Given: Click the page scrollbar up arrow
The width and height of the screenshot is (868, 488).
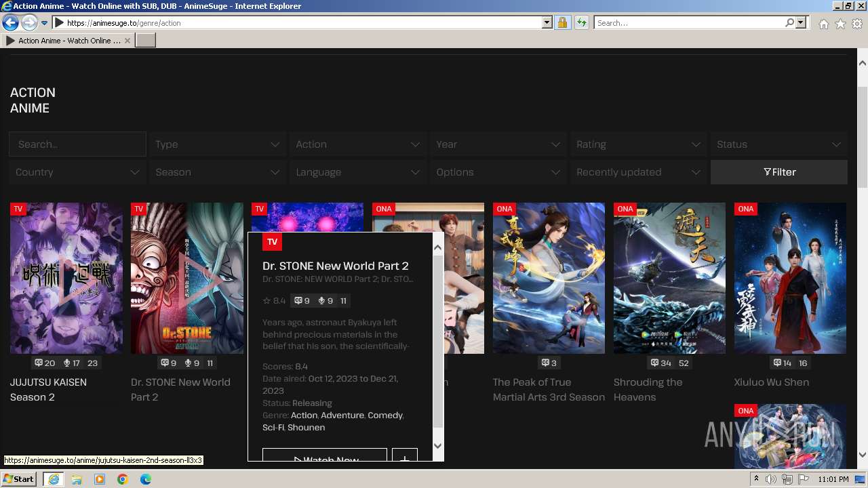Looking at the screenshot, I should coord(863,64).
